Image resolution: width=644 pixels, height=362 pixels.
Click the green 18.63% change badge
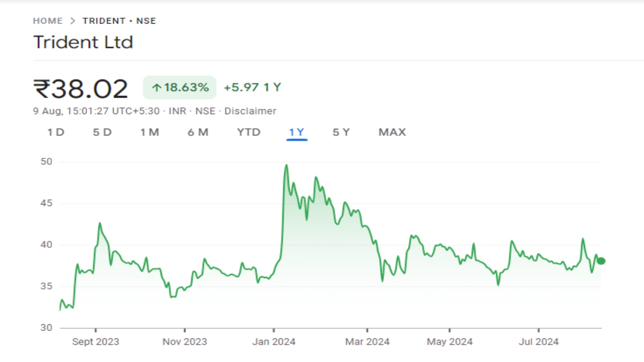(x=180, y=87)
